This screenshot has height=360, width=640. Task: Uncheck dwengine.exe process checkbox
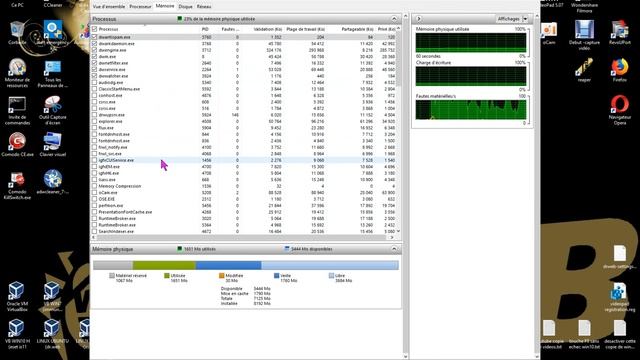click(x=95, y=50)
